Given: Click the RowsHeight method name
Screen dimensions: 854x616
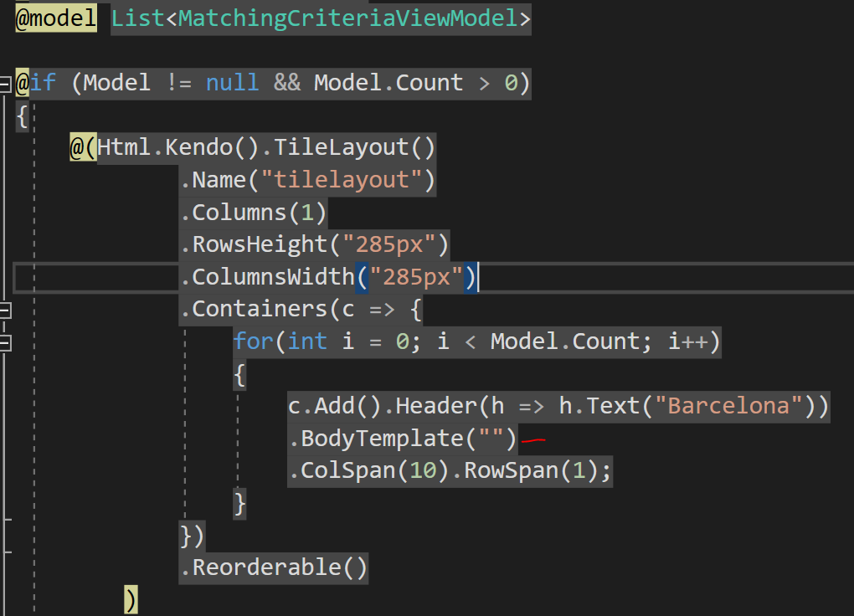Looking at the screenshot, I should 260,244.
